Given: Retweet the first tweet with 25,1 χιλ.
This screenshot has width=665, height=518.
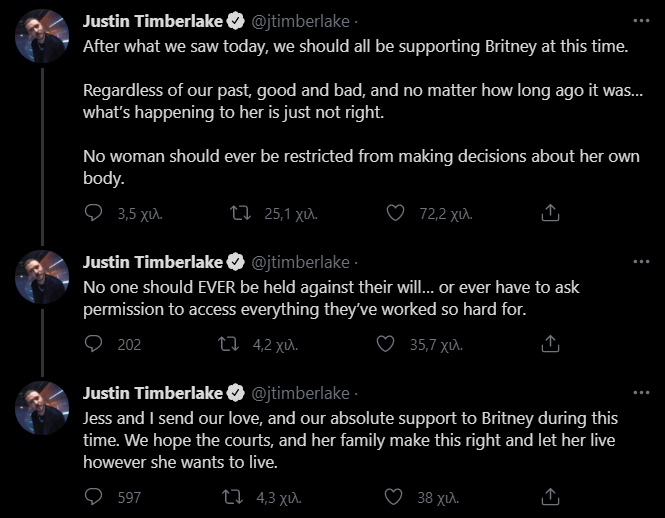Looking at the screenshot, I should pyautogui.click(x=240, y=213).
